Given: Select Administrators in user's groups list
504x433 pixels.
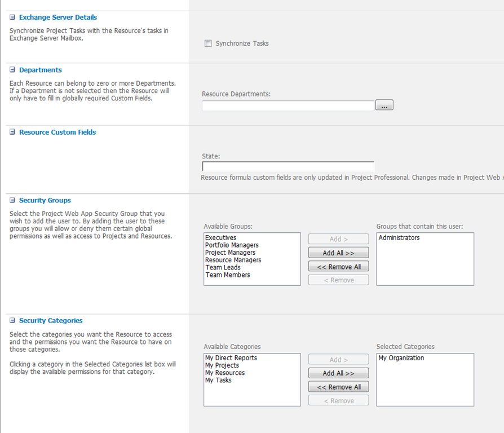Looking at the screenshot, I should coord(399,238).
